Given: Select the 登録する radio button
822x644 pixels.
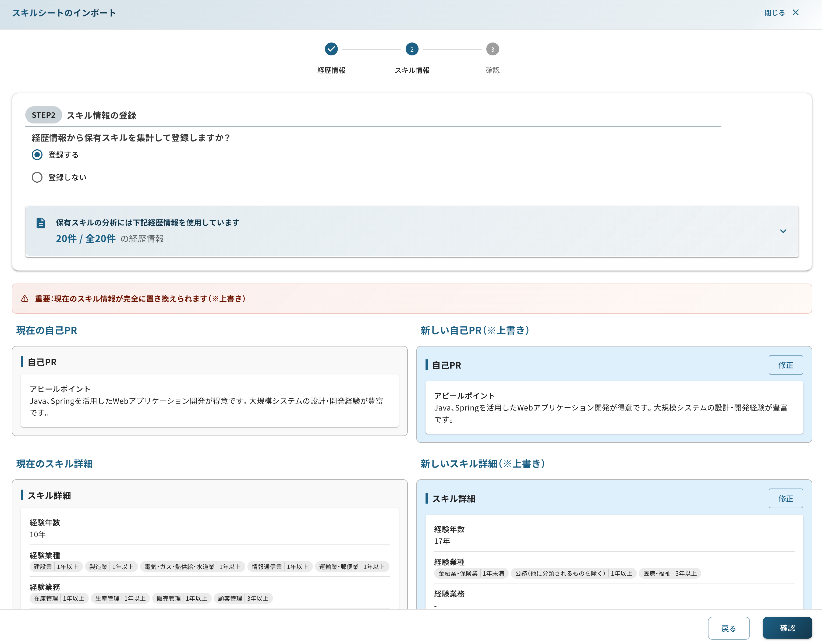Looking at the screenshot, I should pos(37,155).
